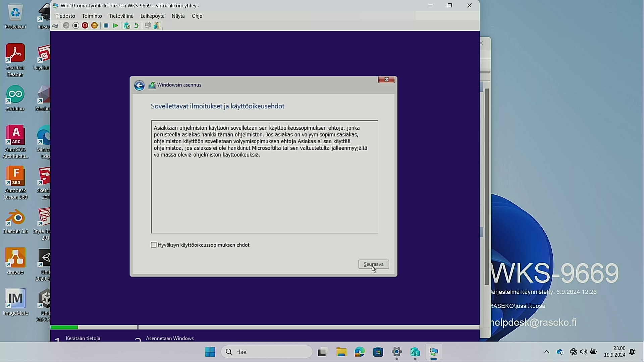The width and height of the screenshot is (644, 362).
Task: Click the last toolbar icon with teal servers
Action: pos(157,26)
